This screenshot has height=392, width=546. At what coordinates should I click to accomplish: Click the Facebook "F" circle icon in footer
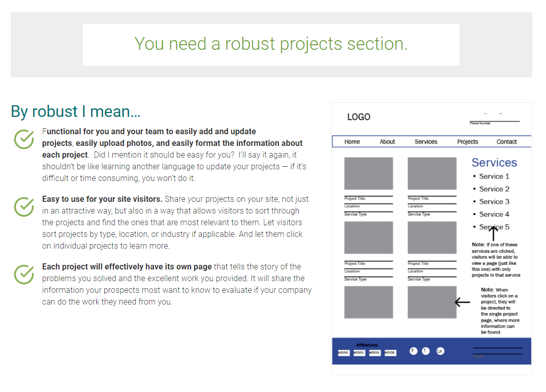click(413, 351)
